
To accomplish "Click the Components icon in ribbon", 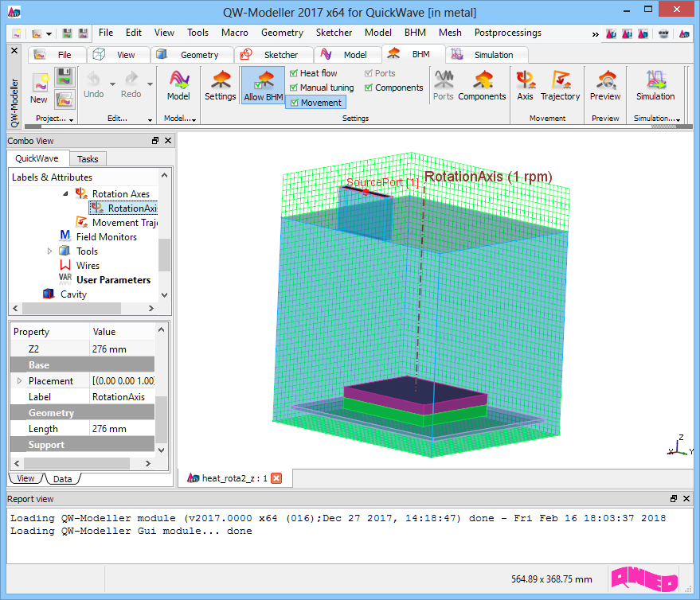I will (482, 86).
